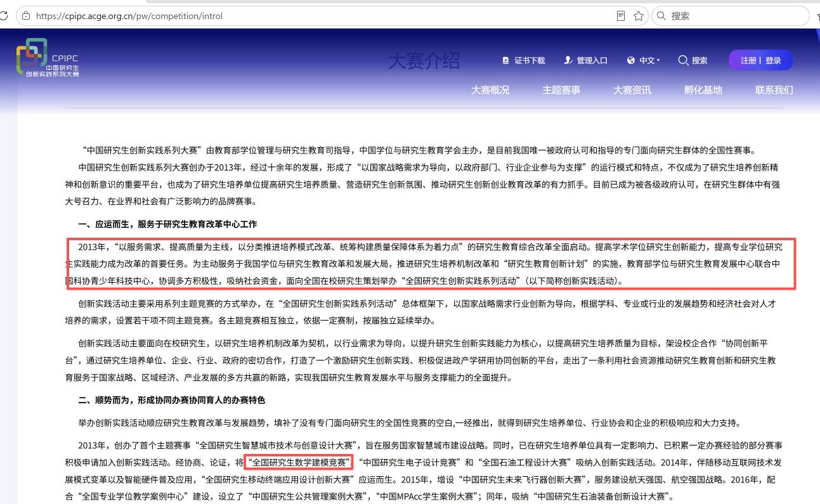Click the CPIPC logo

(x=48, y=59)
